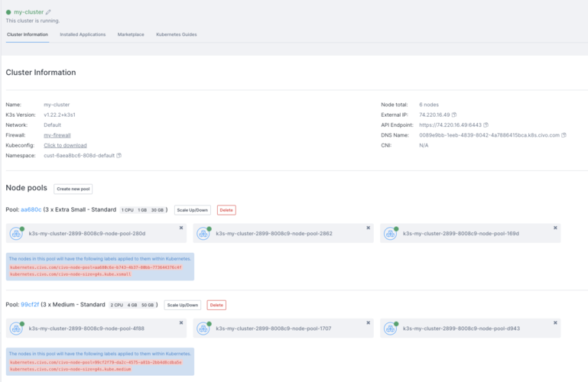Click to download the Kubeconfig
This screenshot has width=588, height=382.
(x=65, y=145)
